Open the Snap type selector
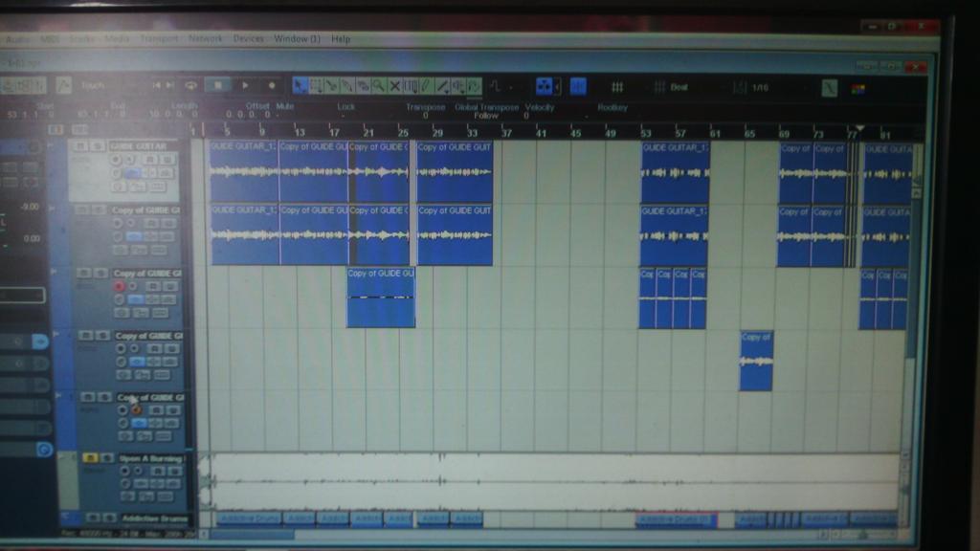The width and height of the screenshot is (980, 551). 617,87
